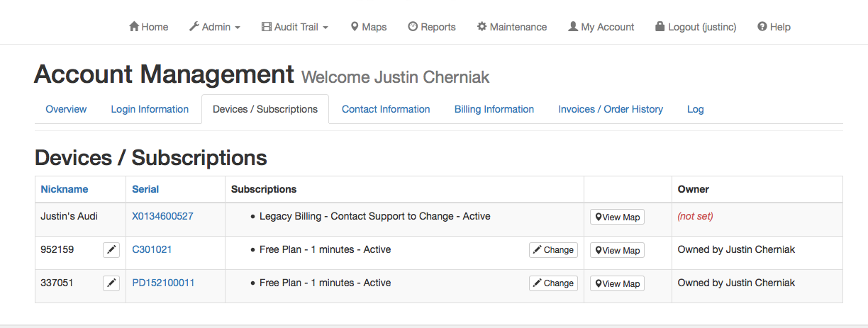Log out of the justinc account
This screenshot has height=328, width=868.
click(695, 27)
